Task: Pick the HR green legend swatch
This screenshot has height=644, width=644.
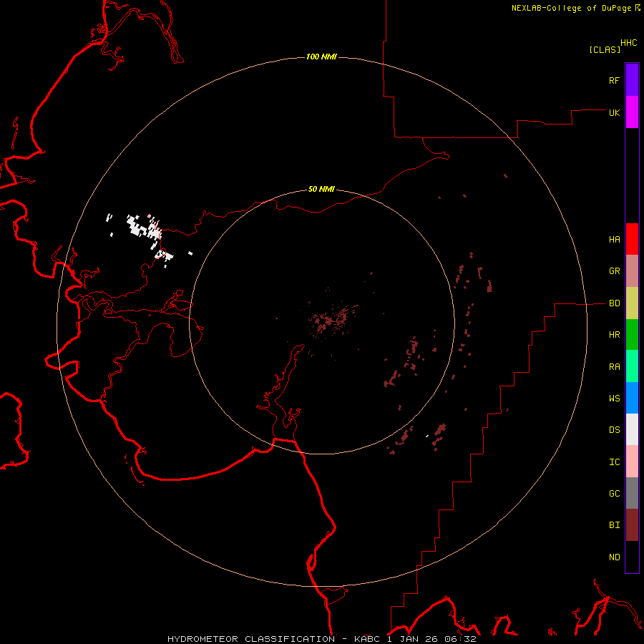Action: point(632,335)
